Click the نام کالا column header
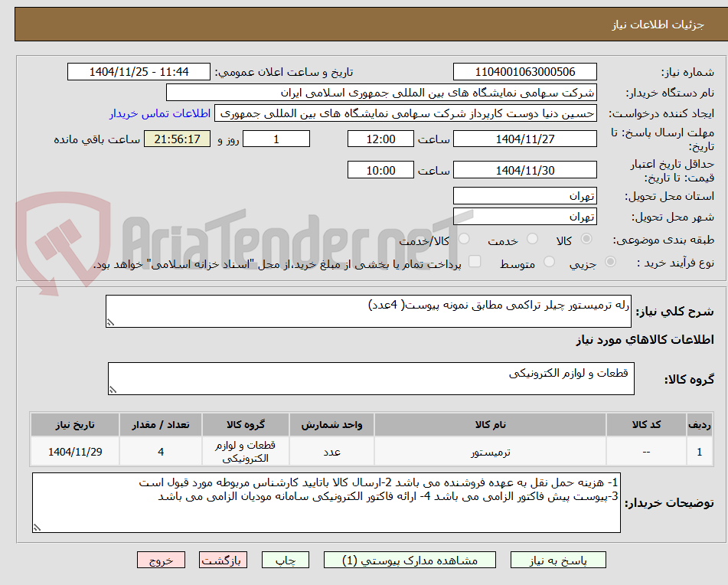Screen dimensions: 728x585 tap(490, 425)
